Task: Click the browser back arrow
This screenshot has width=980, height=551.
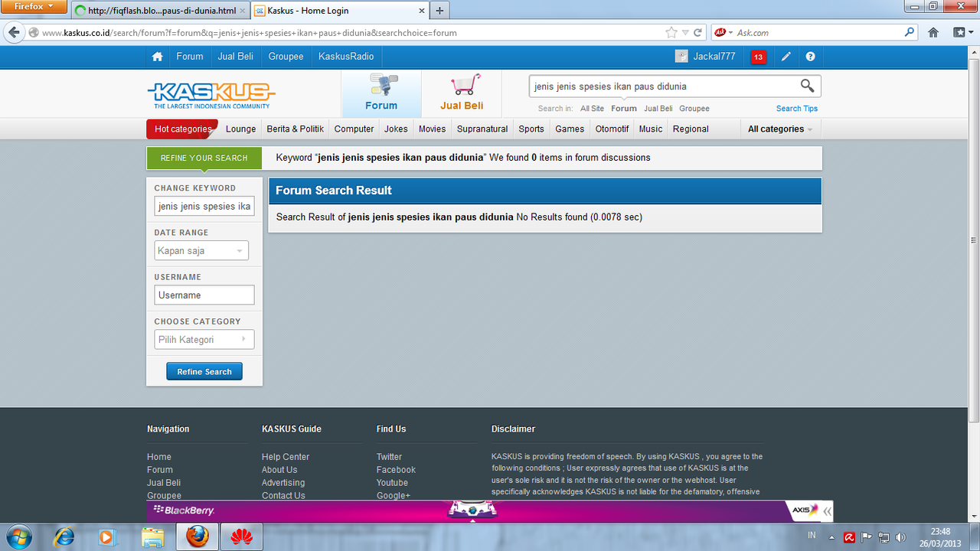Action: pyautogui.click(x=14, y=32)
